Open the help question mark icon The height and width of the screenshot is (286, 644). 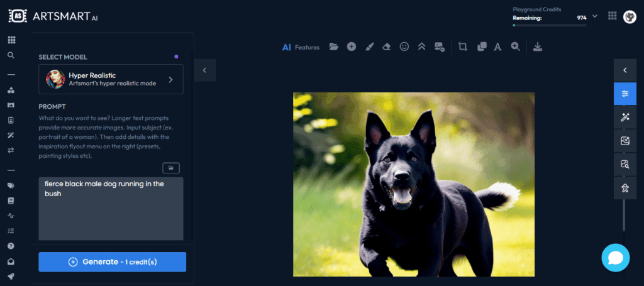pyautogui.click(x=11, y=246)
